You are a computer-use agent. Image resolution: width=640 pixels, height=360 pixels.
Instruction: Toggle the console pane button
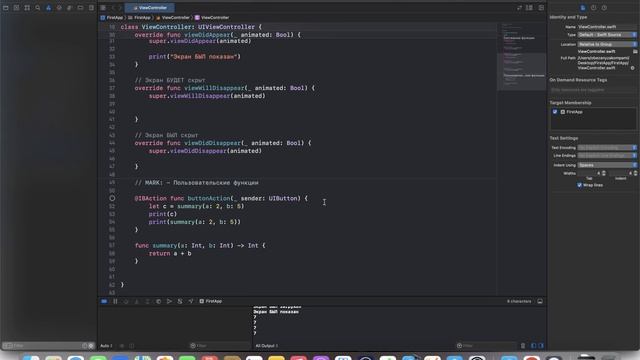coord(541,346)
